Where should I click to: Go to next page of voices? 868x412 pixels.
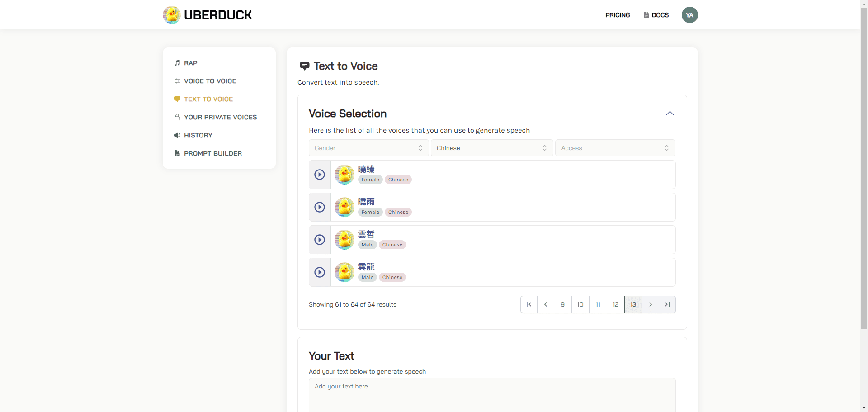click(650, 304)
